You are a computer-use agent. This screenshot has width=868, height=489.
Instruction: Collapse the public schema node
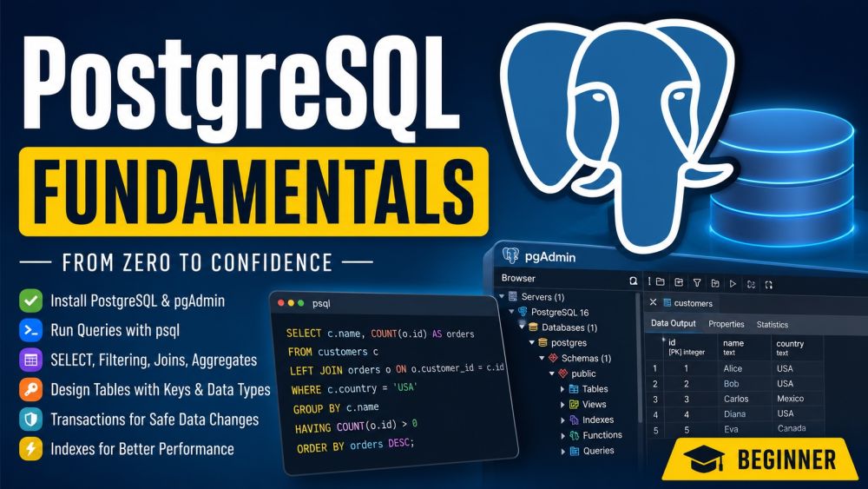tap(552, 373)
